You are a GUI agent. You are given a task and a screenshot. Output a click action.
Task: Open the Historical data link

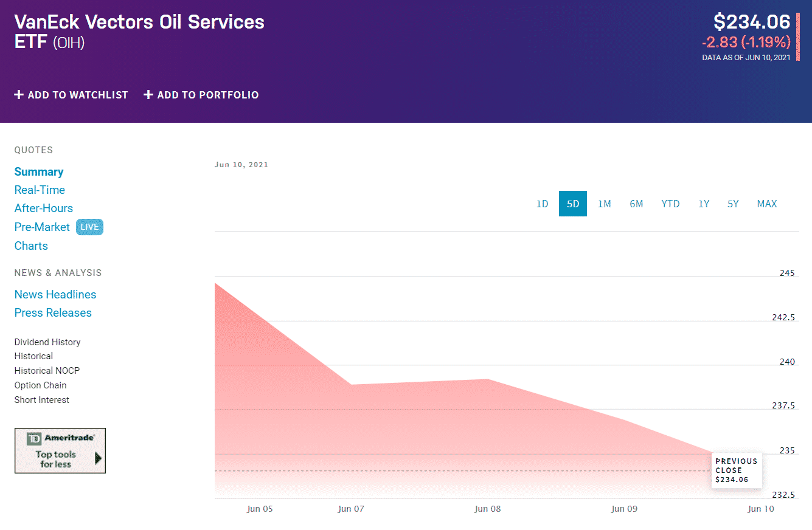point(33,356)
